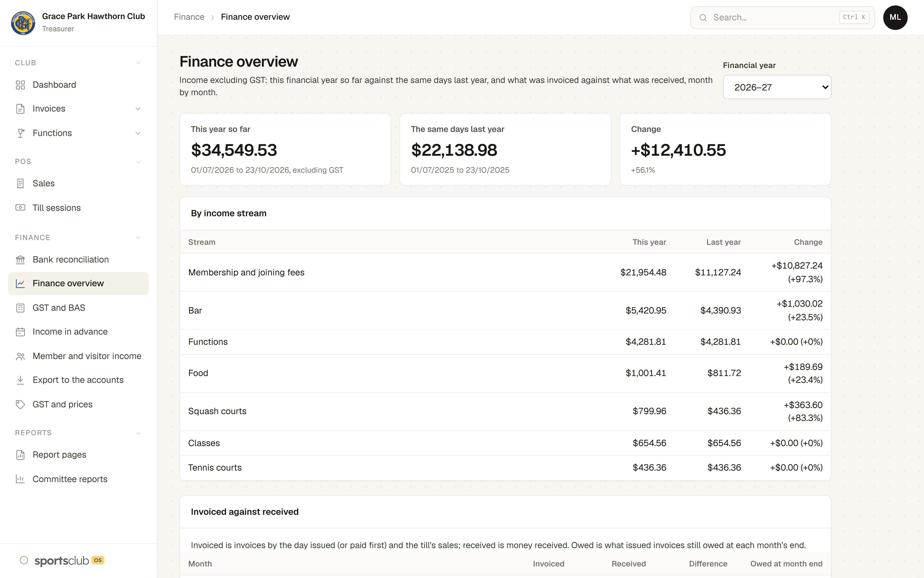Viewport: 924px width, 578px height.
Task: Click the Finance overview chart icon
Action: coord(20,283)
